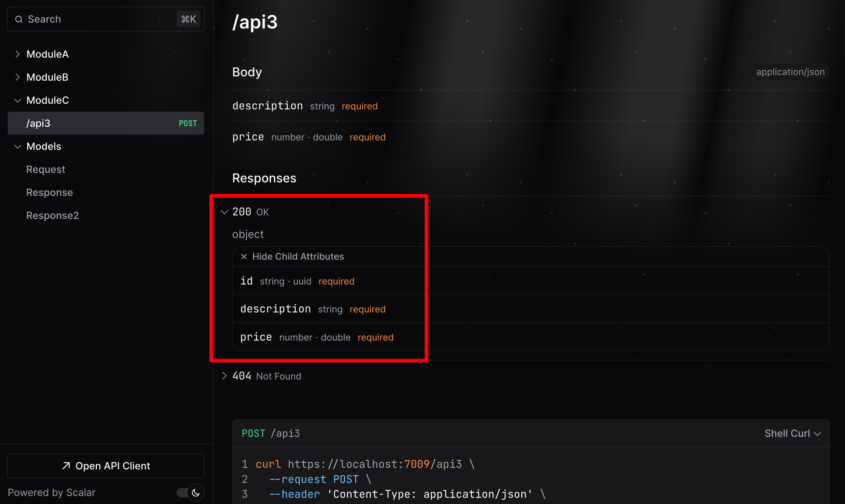Open the Shell Curl language dropdown
The image size is (845, 504).
pyautogui.click(x=793, y=433)
